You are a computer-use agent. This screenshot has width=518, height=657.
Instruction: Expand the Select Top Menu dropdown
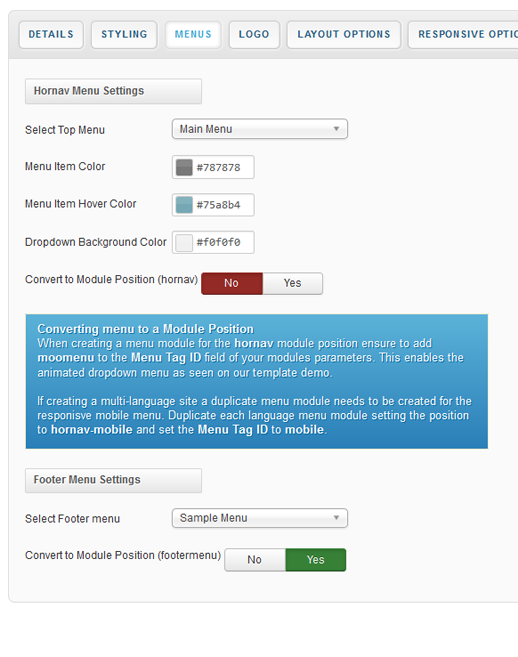tap(260, 129)
